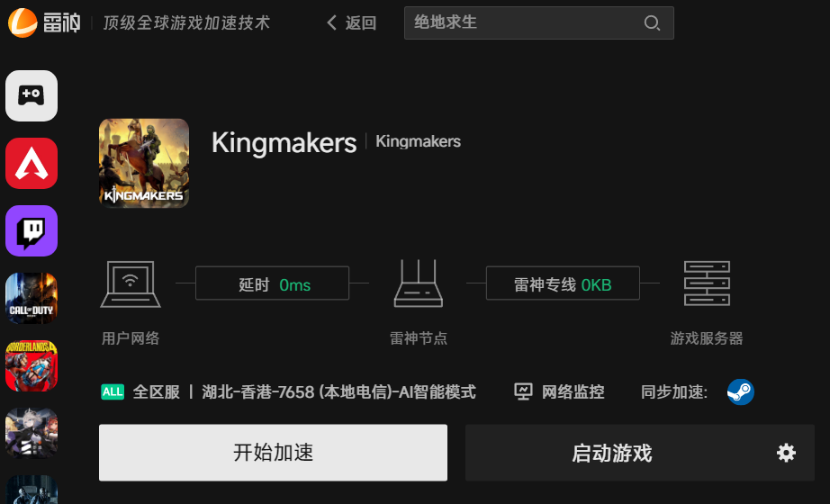830x504 pixels.
Task: Select Apex Legends in the sidebar
Action: 32,163
